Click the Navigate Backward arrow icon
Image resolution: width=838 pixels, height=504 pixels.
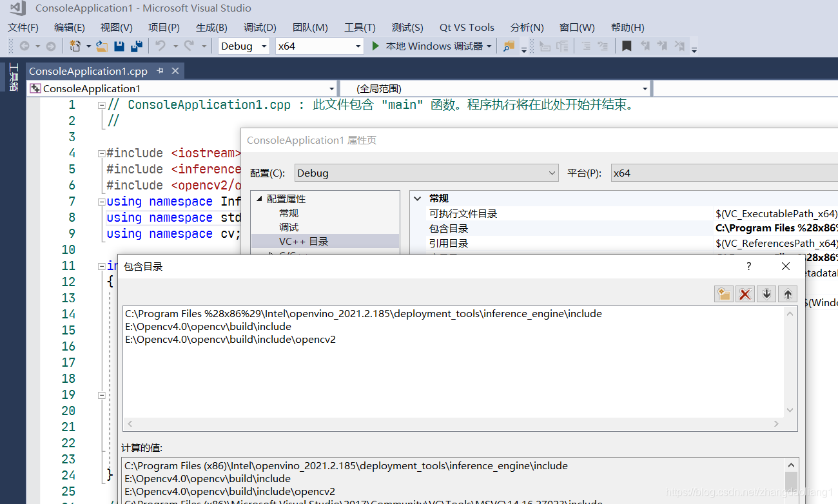tap(24, 46)
